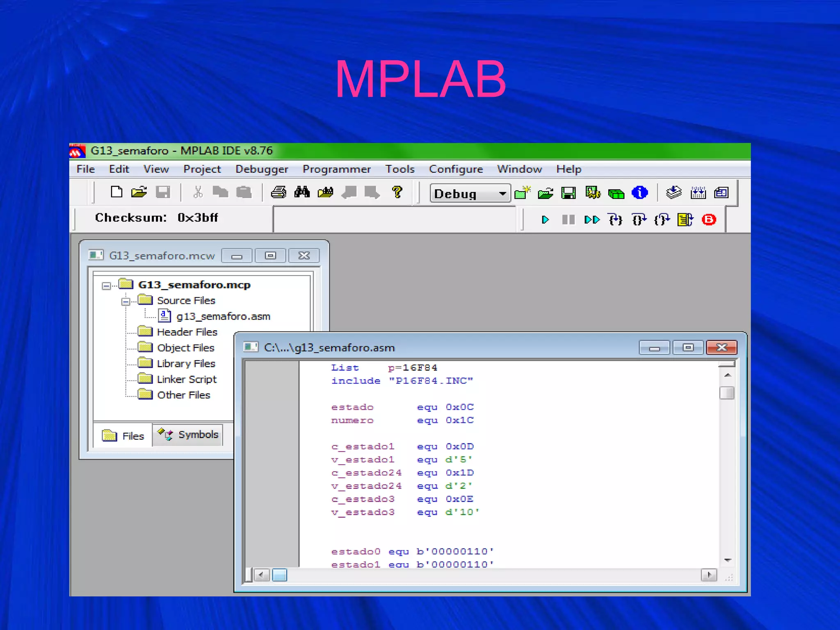The image size is (840, 630).
Task: Click the Cut scissors icon
Action: point(198,192)
